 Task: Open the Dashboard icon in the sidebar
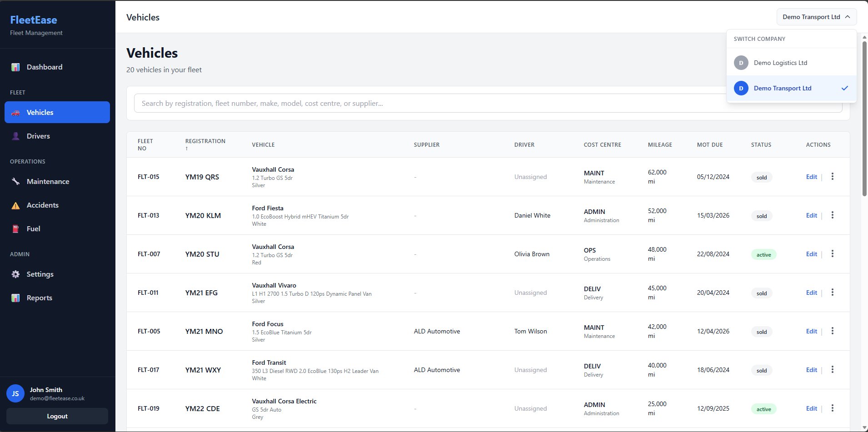(15, 67)
